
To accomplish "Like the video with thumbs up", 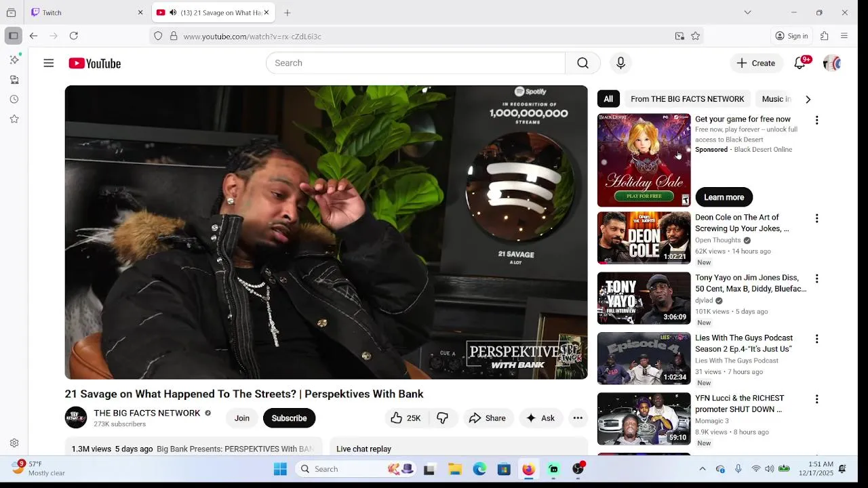I will 406,418.
